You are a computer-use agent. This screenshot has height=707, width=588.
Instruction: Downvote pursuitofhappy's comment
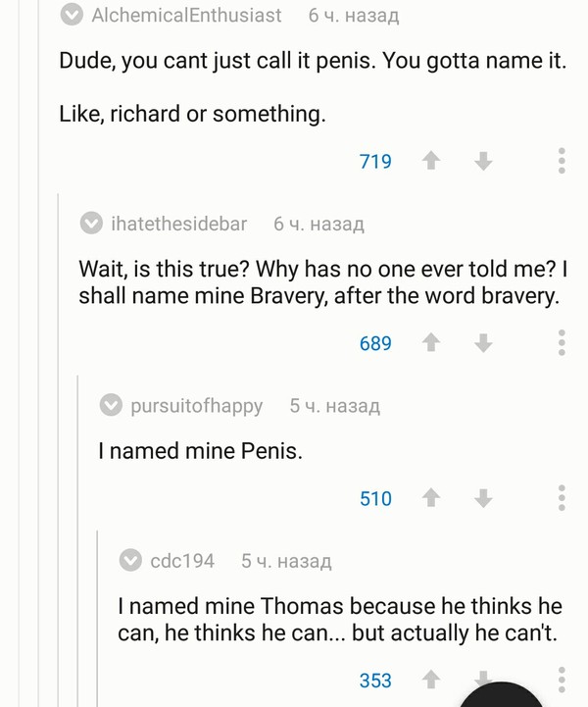pyautogui.click(x=482, y=499)
